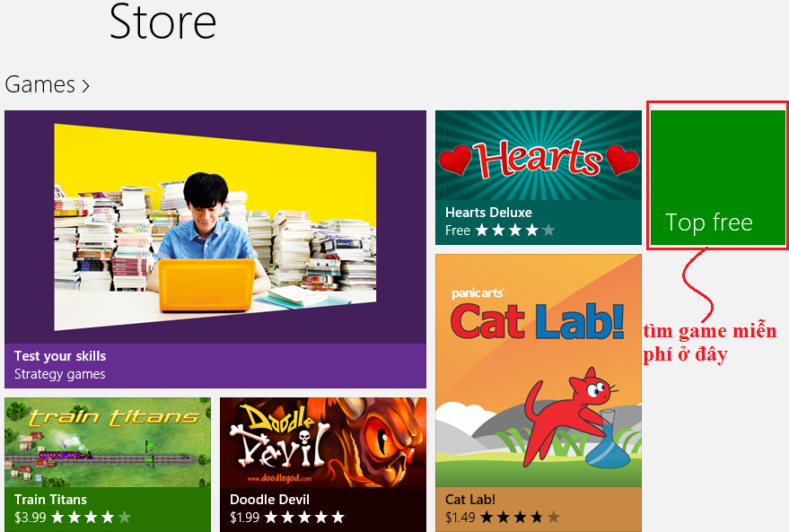Click the Hearts logo artwork
789x532 pixels.
(x=538, y=159)
